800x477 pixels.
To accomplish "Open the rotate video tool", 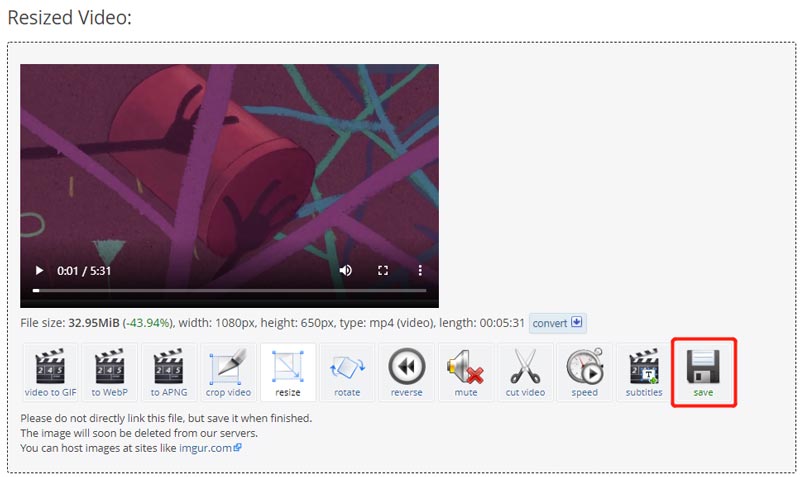I will 347,372.
